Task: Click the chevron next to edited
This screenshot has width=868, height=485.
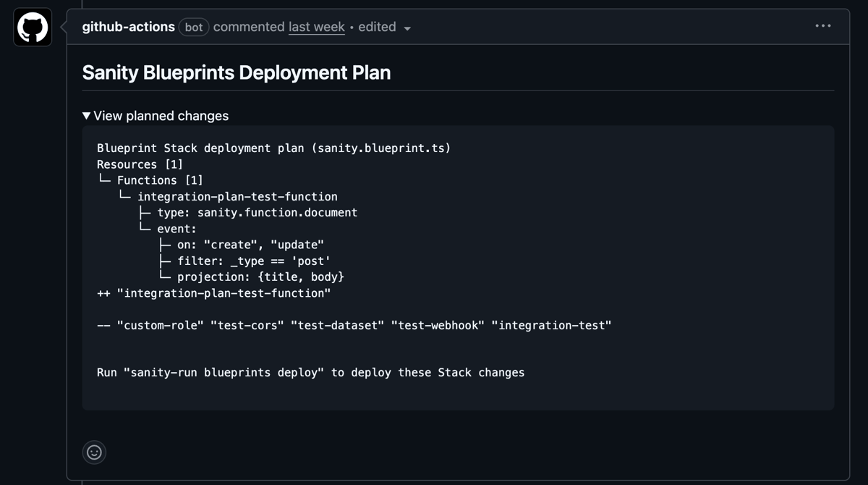Action: 407,28
